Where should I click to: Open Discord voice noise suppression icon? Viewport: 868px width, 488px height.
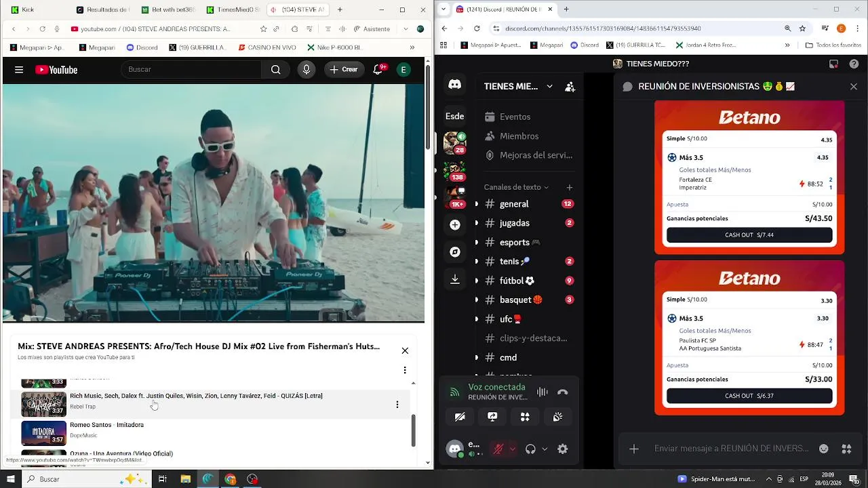pos(542,392)
